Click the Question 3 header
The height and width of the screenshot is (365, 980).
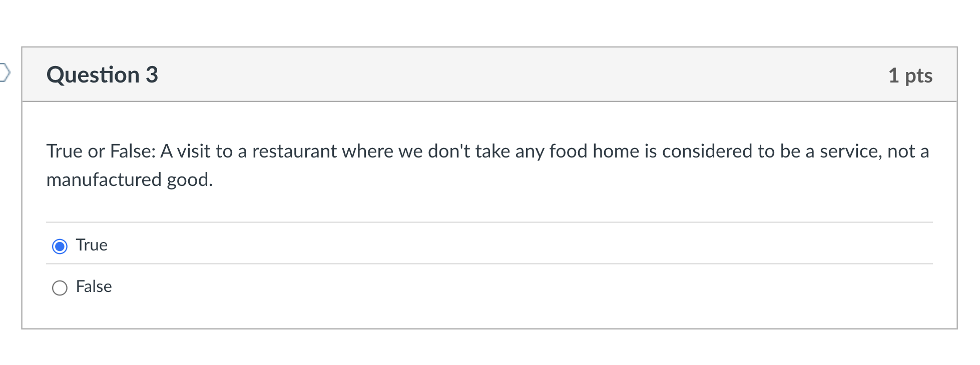click(x=102, y=75)
